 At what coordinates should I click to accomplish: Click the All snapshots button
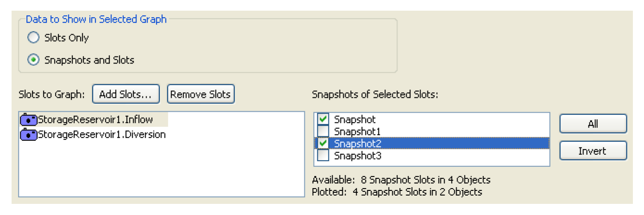[x=593, y=124]
